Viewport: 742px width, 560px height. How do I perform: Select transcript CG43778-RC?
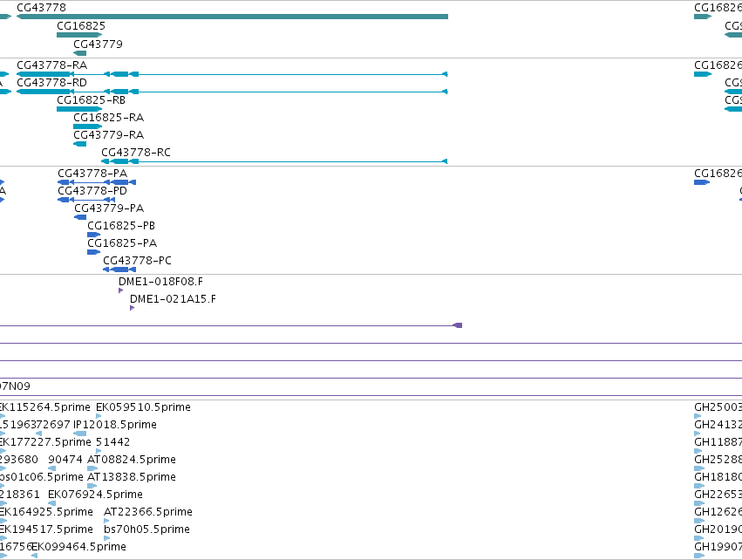(x=136, y=153)
